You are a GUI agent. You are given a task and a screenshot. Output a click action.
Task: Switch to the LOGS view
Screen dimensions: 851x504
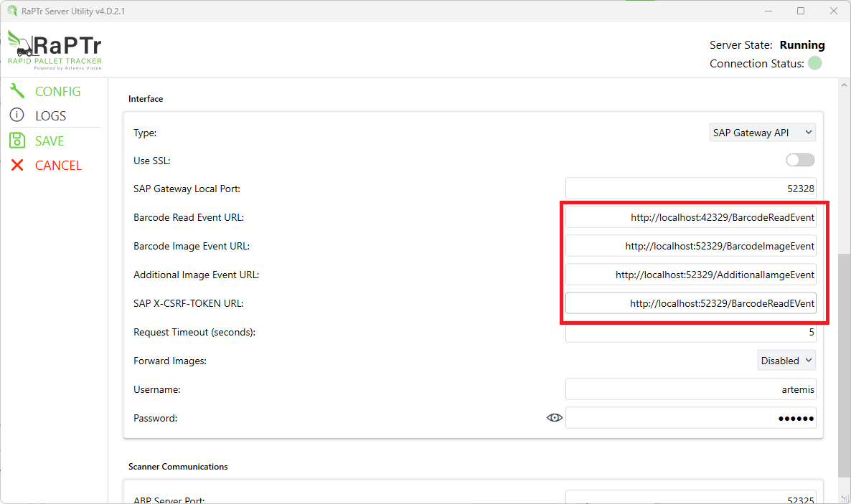click(50, 116)
